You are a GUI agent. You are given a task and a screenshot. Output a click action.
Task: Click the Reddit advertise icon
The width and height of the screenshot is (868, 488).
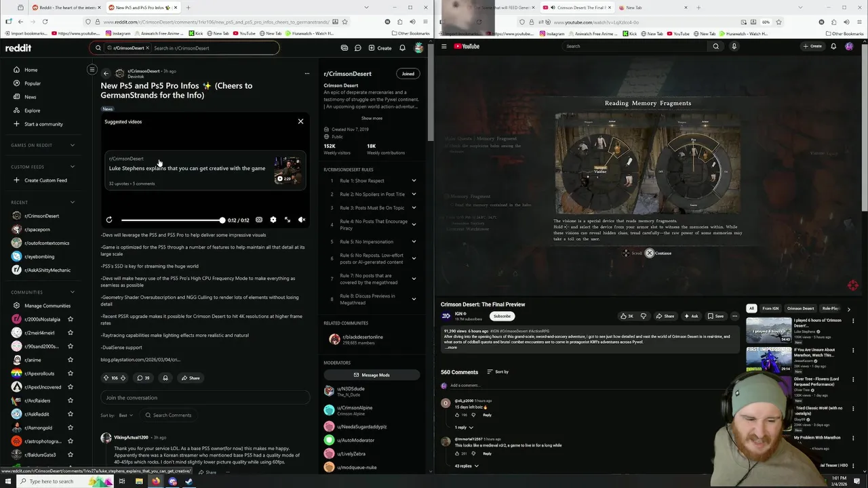point(344,48)
